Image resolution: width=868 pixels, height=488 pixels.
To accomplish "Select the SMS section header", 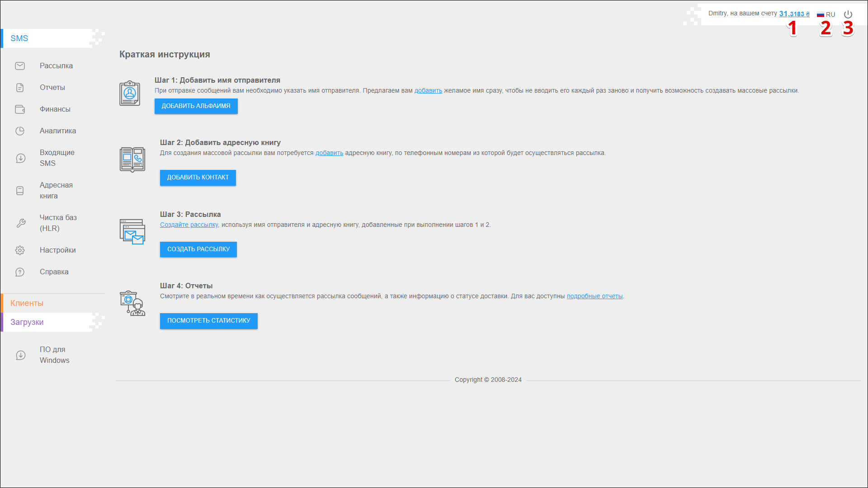I will point(19,38).
